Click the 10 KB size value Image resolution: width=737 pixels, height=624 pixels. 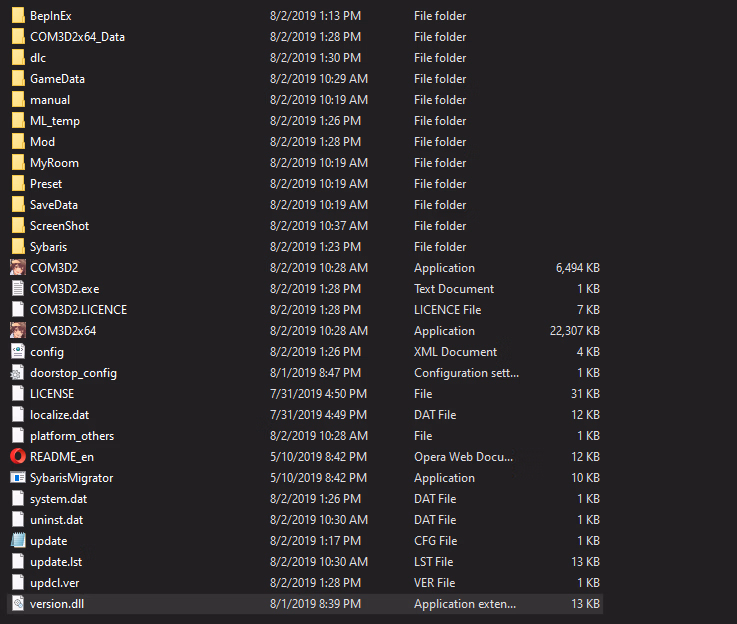coord(585,478)
